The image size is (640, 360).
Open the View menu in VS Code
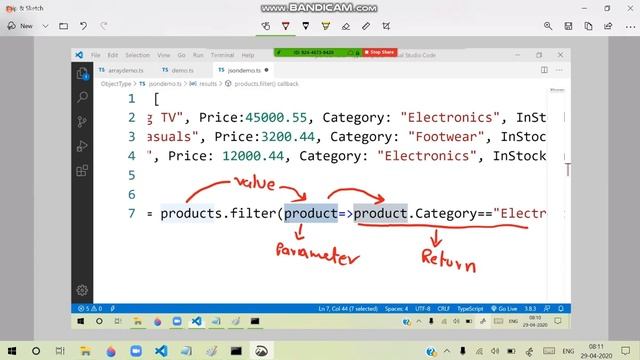(x=164, y=55)
